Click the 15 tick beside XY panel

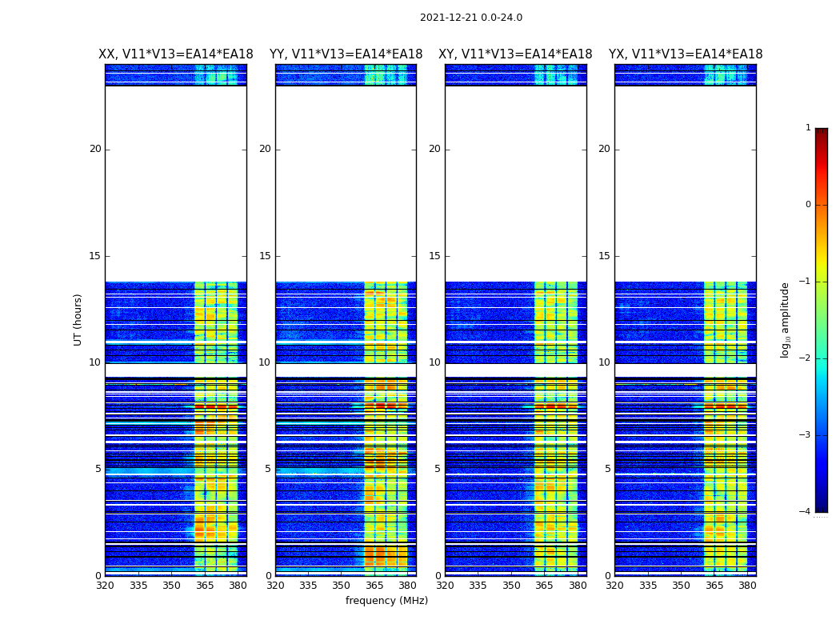click(435, 256)
